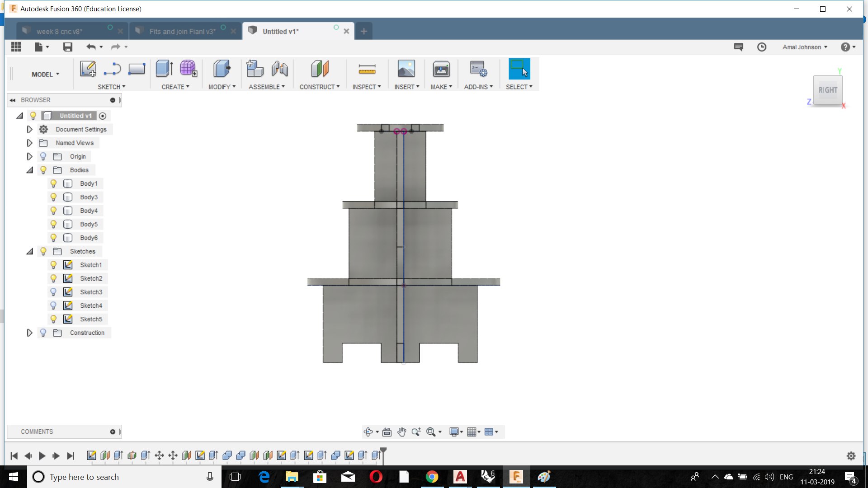Click the Create Sketch icon
The width and height of the screenshot is (868, 488).
pos(88,69)
